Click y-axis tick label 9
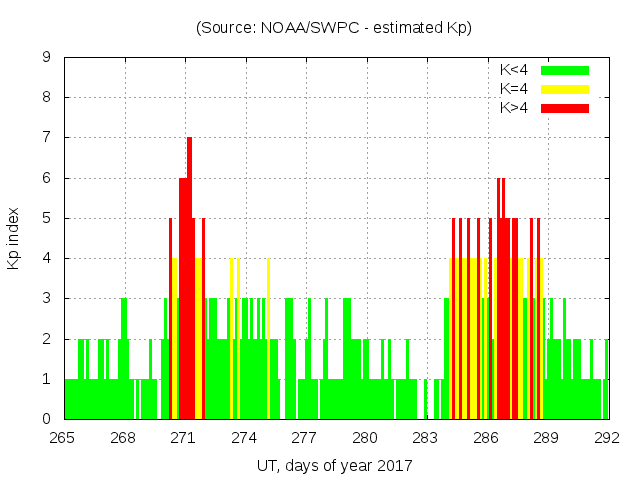Screen dimensions: 640x480 (x=47, y=58)
